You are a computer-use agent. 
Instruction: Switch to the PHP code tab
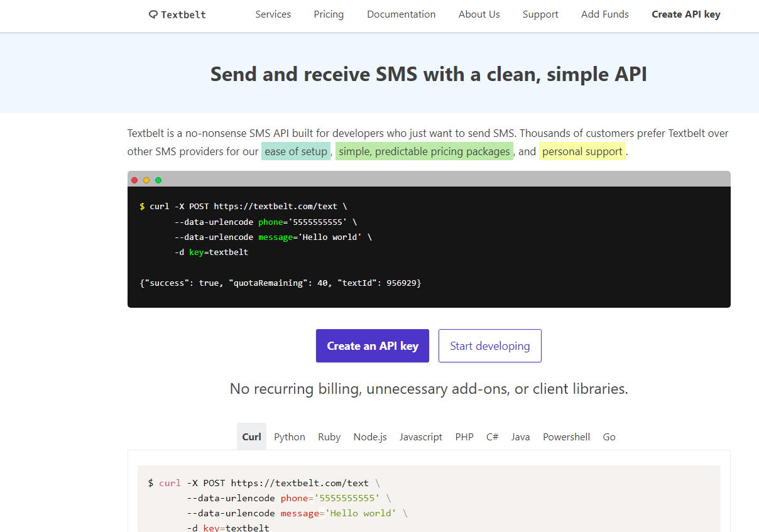tap(464, 437)
